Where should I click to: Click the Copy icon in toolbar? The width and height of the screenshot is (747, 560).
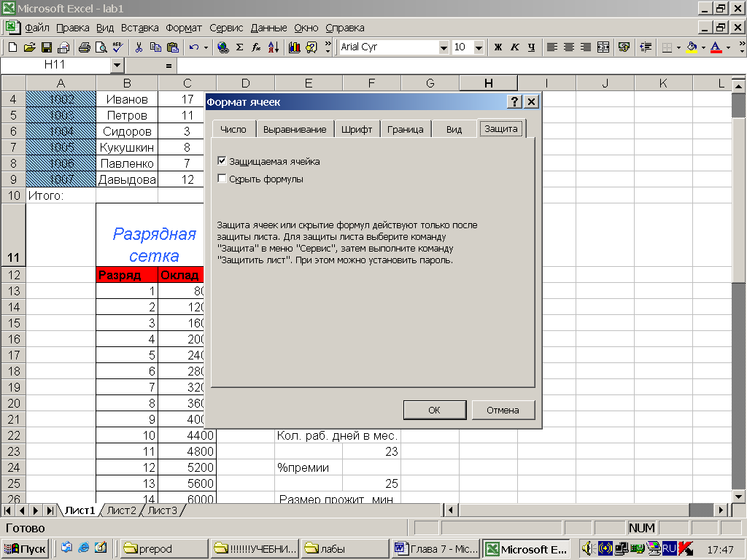click(155, 47)
